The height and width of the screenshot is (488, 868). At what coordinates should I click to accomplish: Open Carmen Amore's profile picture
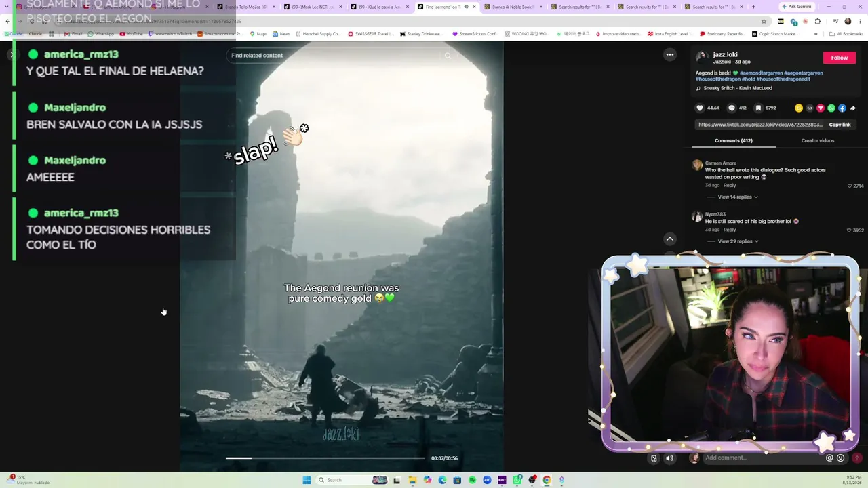(x=697, y=165)
